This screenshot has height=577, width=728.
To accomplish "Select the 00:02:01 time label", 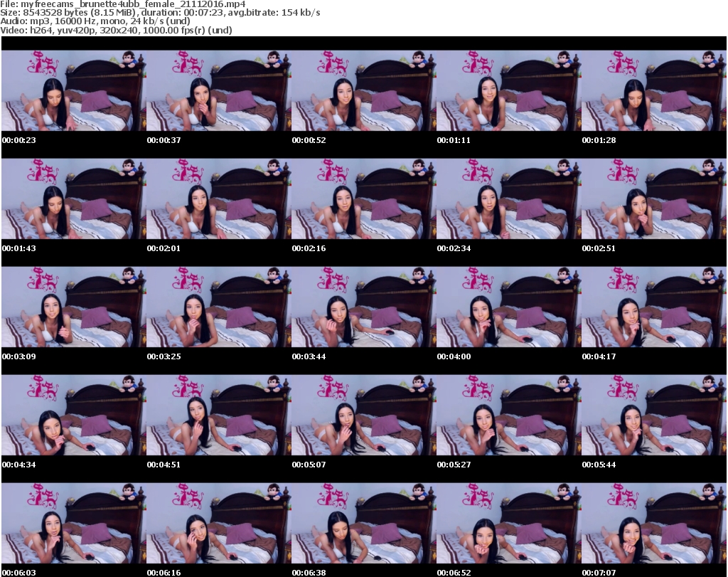I will click(164, 248).
